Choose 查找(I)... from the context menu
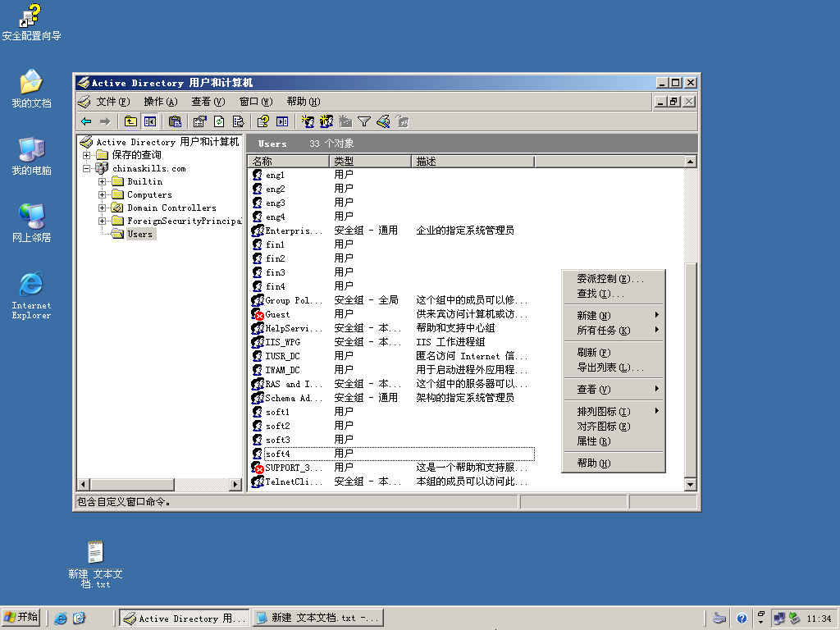 (x=614, y=294)
